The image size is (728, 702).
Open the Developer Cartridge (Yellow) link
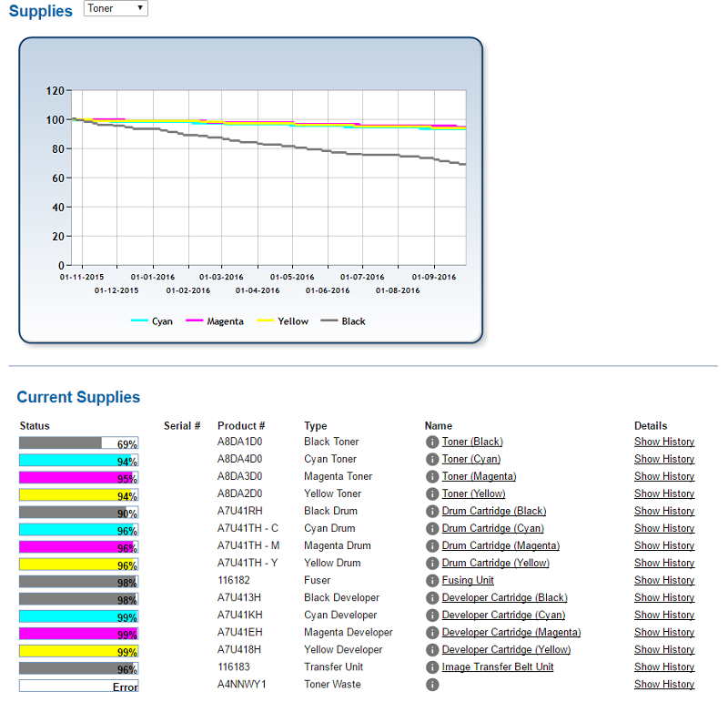click(x=506, y=649)
